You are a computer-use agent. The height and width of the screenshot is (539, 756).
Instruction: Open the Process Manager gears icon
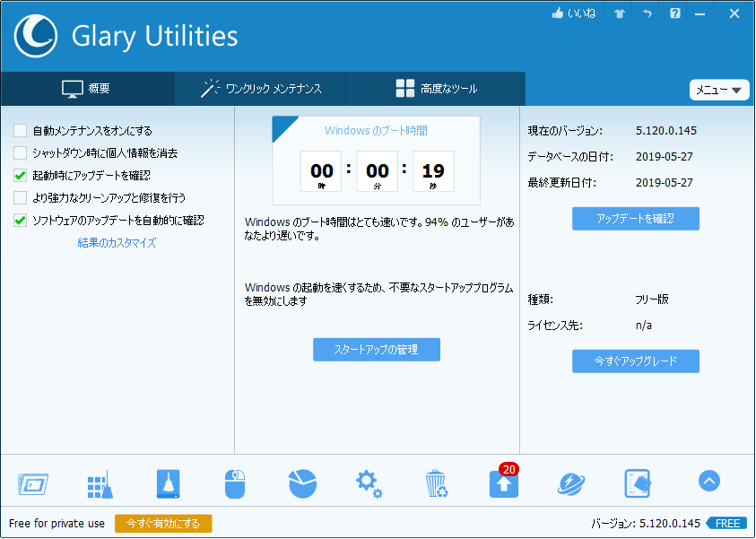click(369, 484)
